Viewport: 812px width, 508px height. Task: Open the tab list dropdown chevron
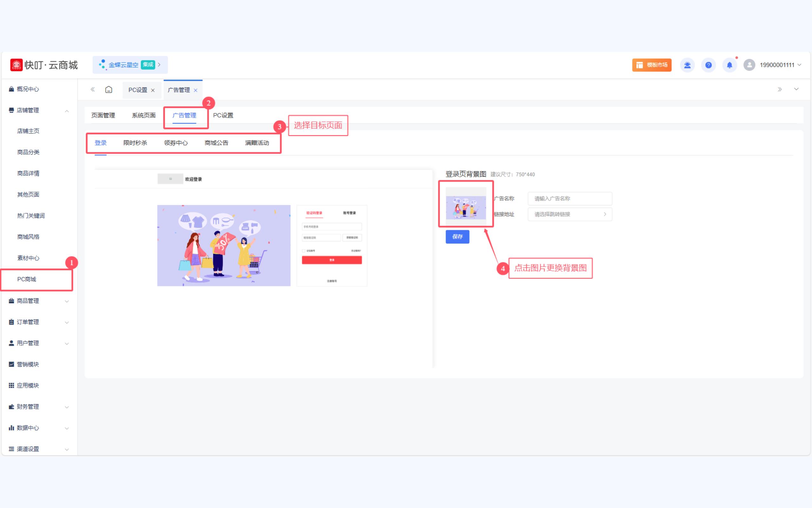coord(796,89)
